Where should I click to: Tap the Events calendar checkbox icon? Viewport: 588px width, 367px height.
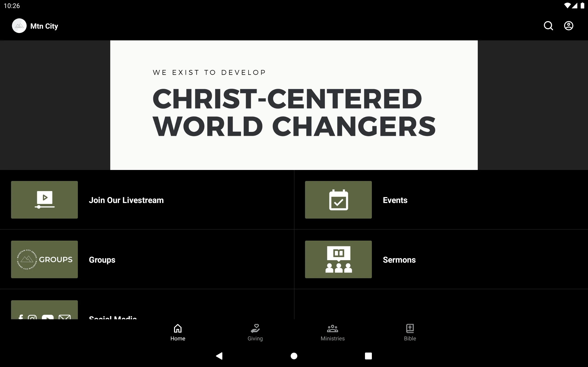(338, 200)
